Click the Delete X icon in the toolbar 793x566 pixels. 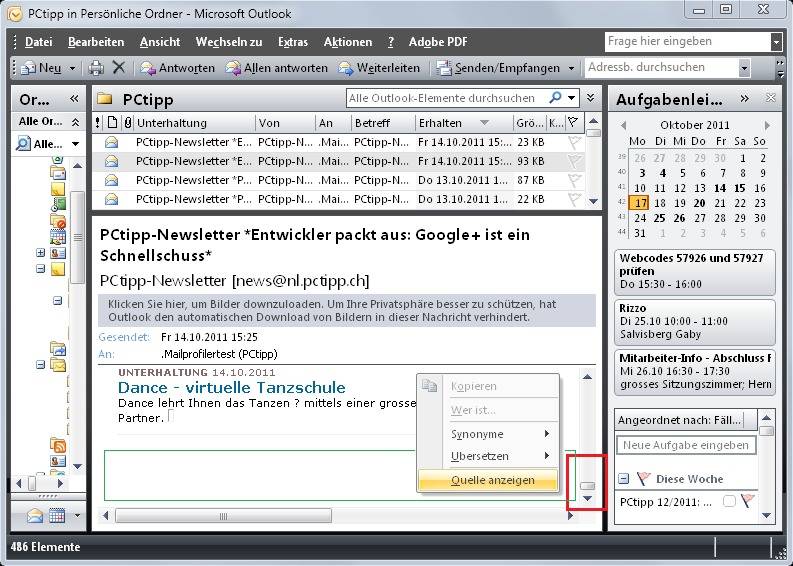(x=119, y=67)
